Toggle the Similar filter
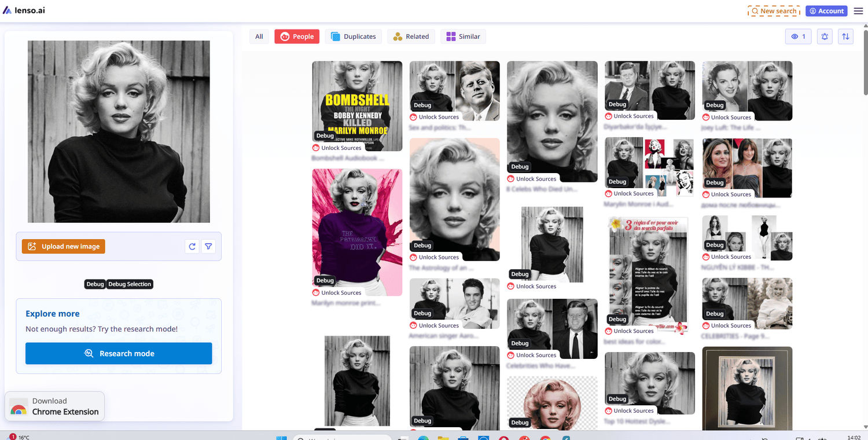Viewport: 868px width, 440px height. pyautogui.click(x=463, y=36)
